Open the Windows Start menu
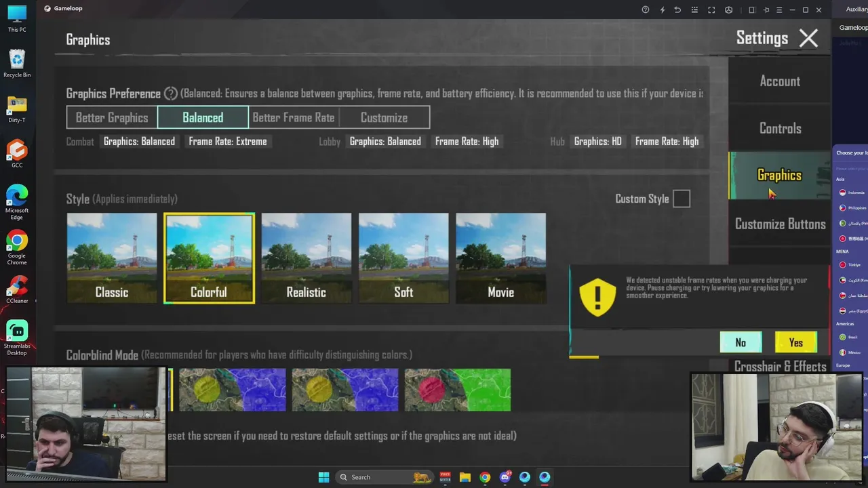 (x=323, y=477)
